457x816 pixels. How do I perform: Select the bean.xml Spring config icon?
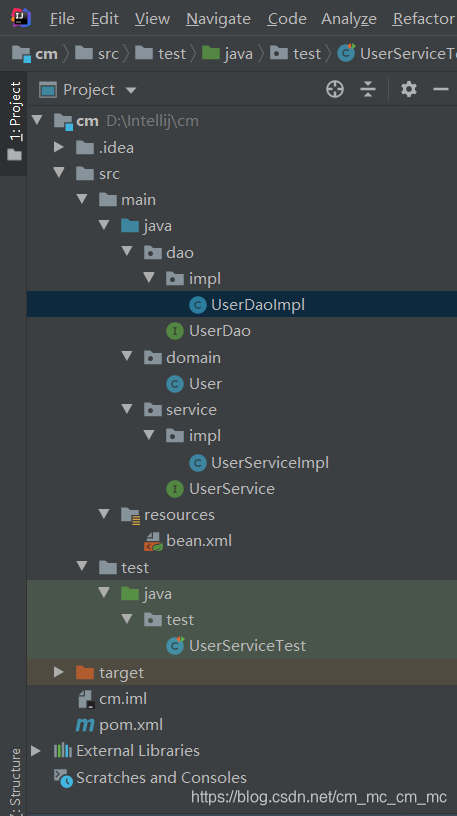pos(153,541)
